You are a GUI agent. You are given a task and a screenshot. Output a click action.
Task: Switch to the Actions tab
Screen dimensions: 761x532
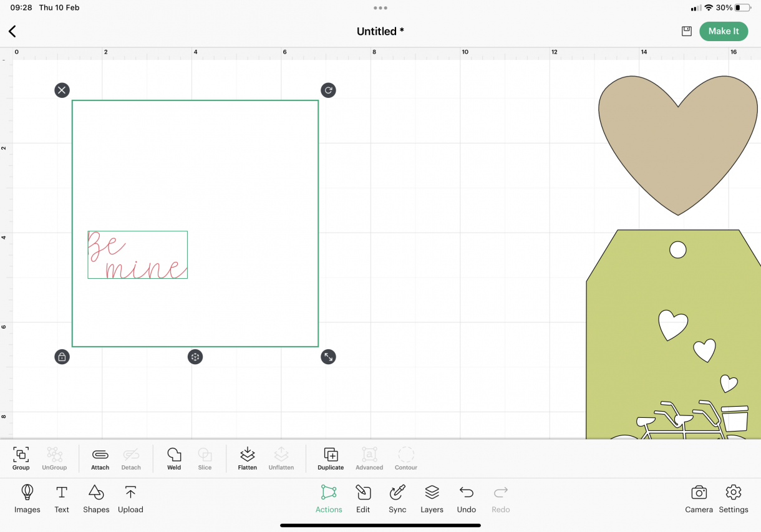tap(329, 499)
